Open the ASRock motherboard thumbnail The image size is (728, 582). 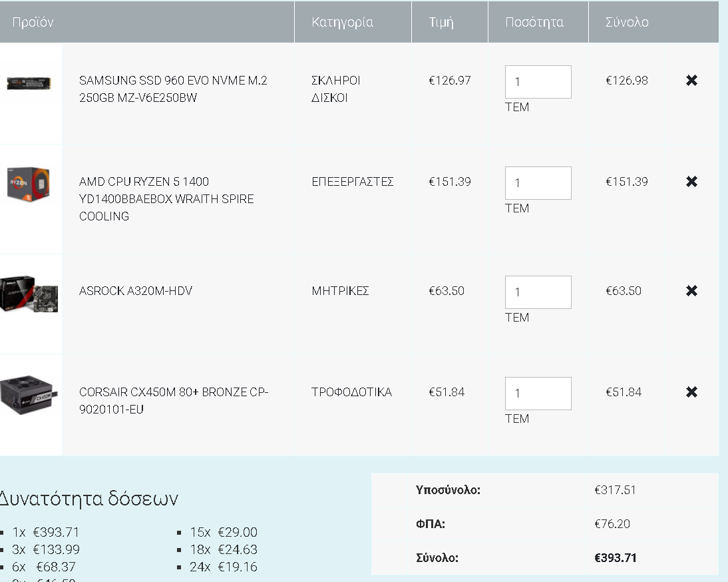pyautogui.click(x=29, y=294)
